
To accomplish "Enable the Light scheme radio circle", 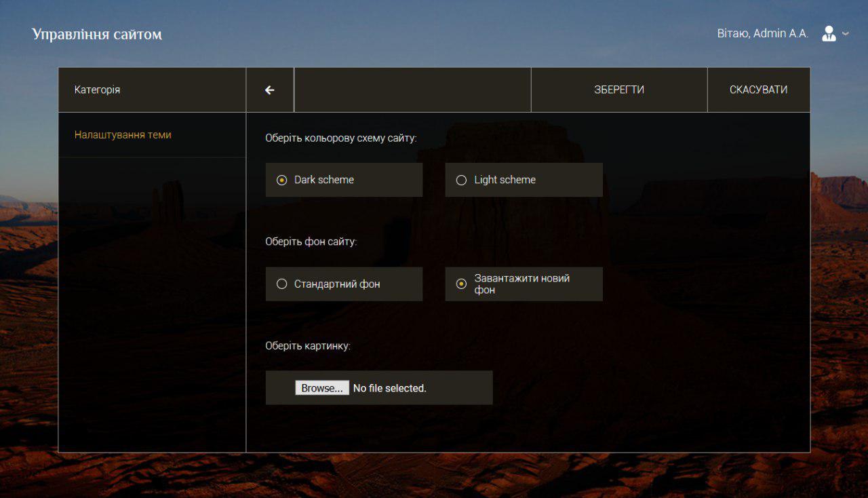I will click(x=461, y=180).
